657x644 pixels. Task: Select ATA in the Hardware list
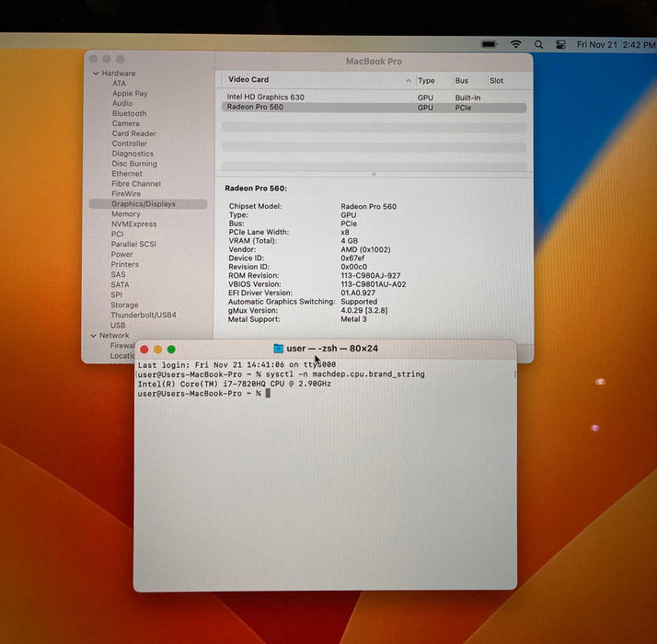point(119,84)
